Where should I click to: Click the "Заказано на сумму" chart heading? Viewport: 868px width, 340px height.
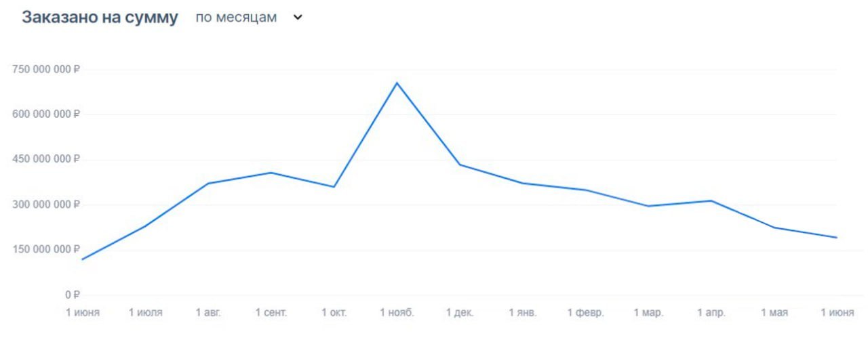coord(100,18)
